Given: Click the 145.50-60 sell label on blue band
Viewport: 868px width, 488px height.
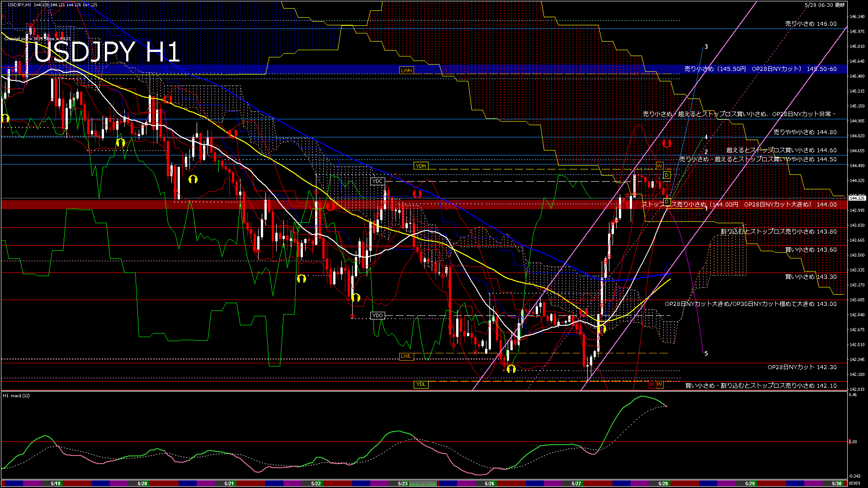Looking at the screenshot, I should pyautogui.click(x=760, y=69).
